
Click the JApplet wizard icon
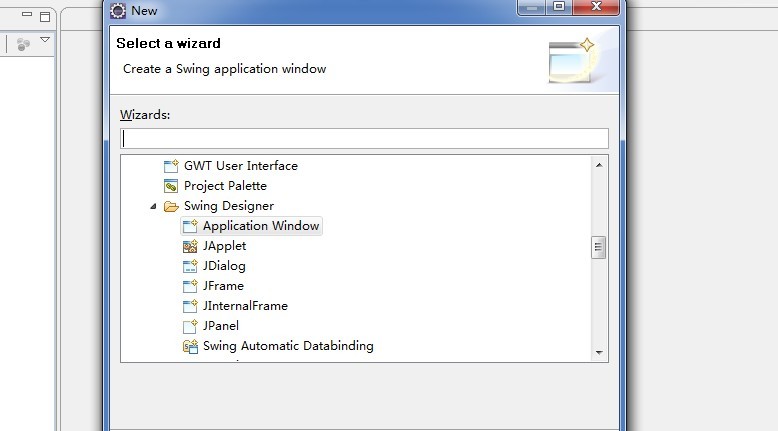190,246
